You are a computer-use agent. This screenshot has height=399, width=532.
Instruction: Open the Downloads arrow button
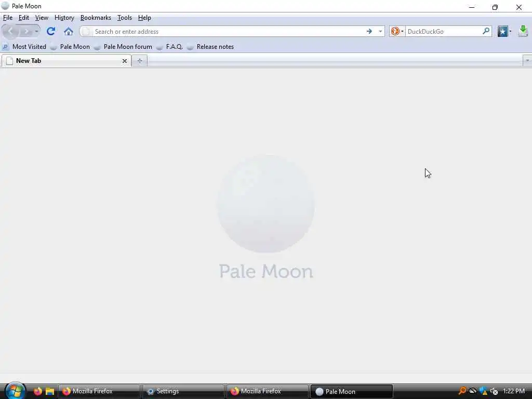(x=523, y=31)
